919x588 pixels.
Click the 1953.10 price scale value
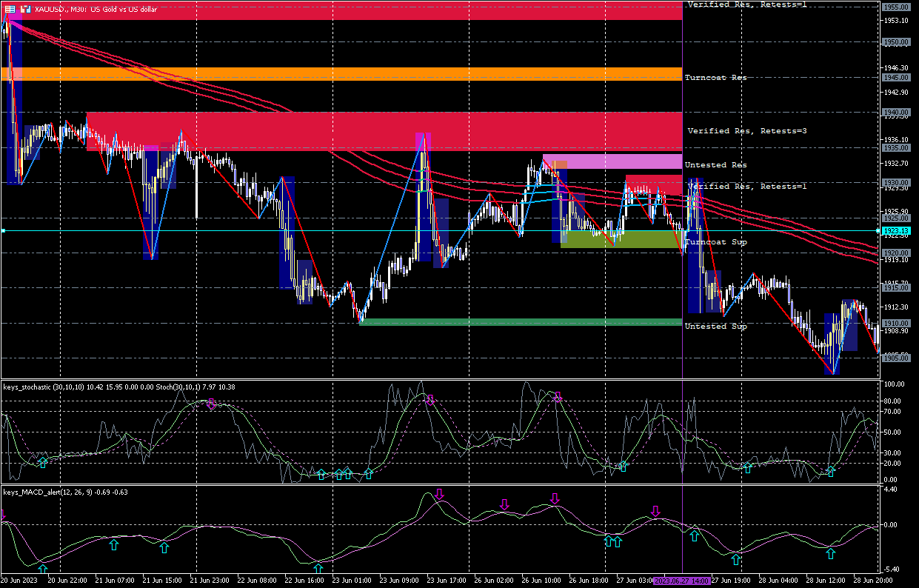click(896, 20)
